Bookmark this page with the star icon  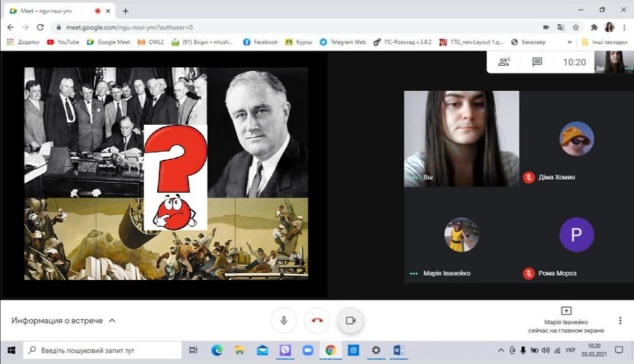coord(576,27)
